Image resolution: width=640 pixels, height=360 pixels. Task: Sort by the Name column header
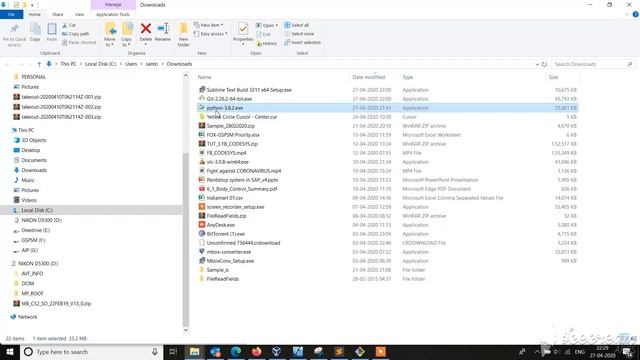click(x=204, y=77)
